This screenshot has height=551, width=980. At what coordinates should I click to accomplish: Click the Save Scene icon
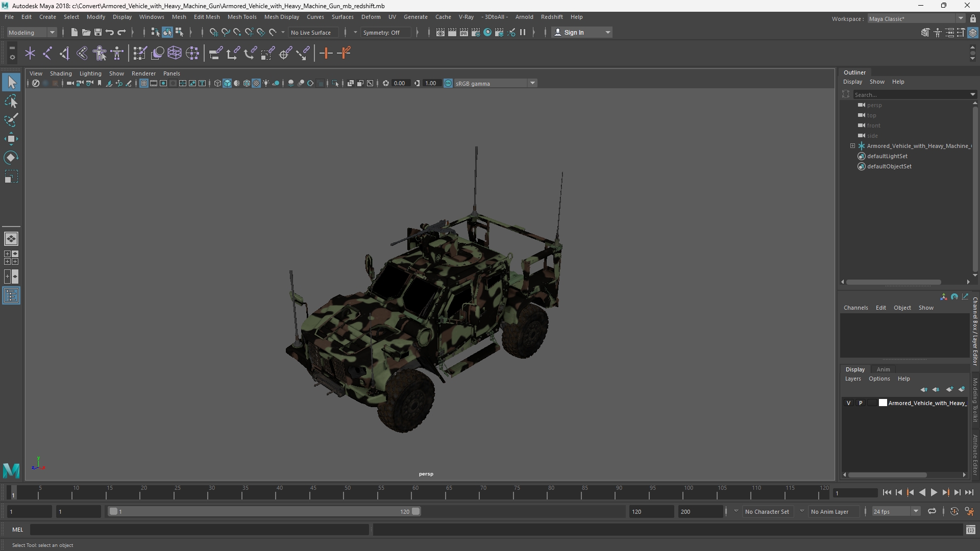click(97, 32)
